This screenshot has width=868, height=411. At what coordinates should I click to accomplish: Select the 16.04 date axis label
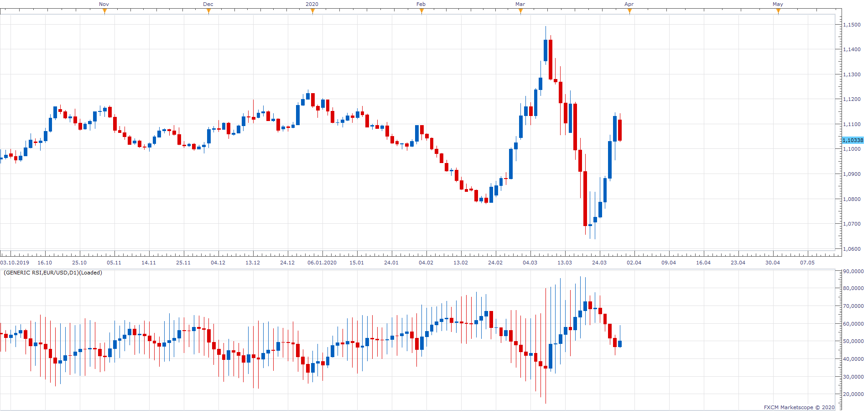pyautogui.click(x=703, y=263)
